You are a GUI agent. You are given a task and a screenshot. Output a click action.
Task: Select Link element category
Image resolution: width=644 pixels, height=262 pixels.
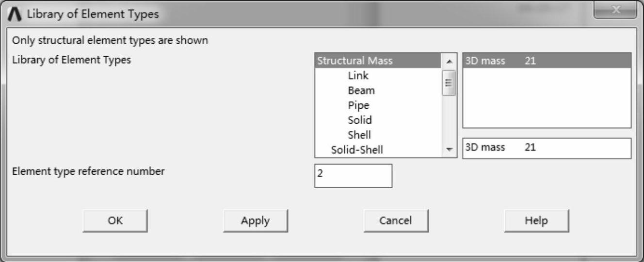(x=358, y=76)
